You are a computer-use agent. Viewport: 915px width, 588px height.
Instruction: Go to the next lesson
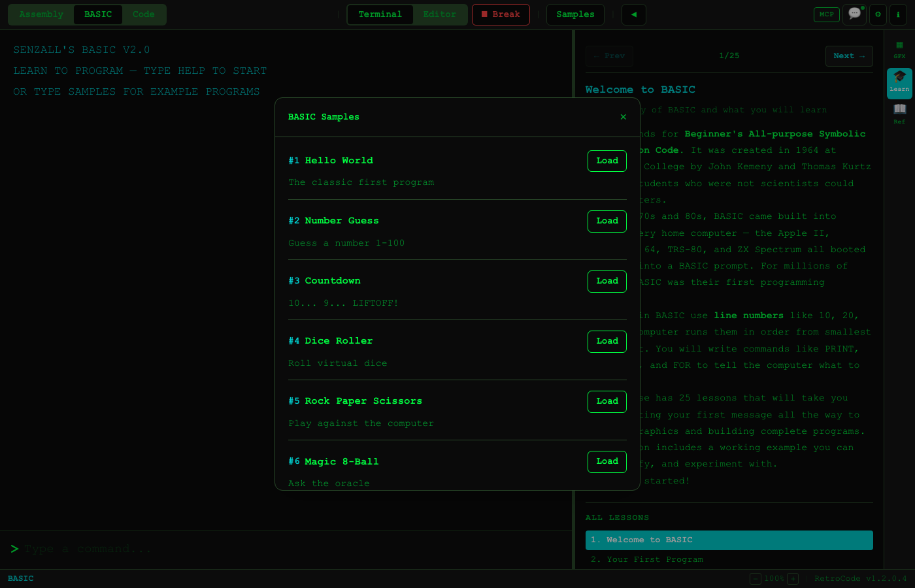(x=849, y=56)
